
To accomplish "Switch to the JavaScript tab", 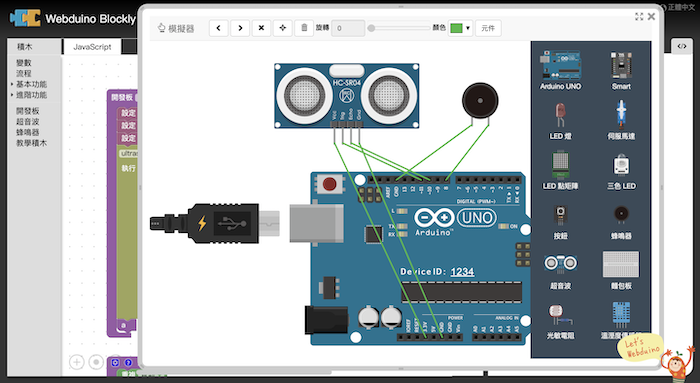I will point(92,47).
